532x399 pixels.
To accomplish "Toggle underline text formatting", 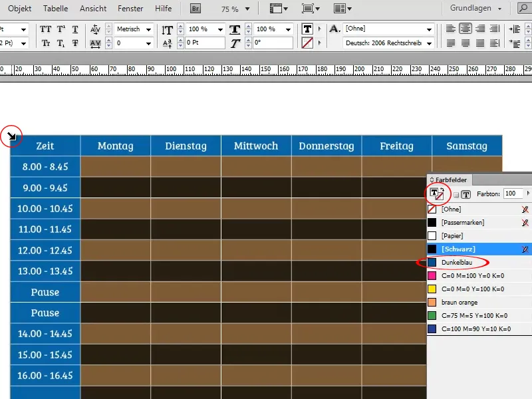I will 75,29.
